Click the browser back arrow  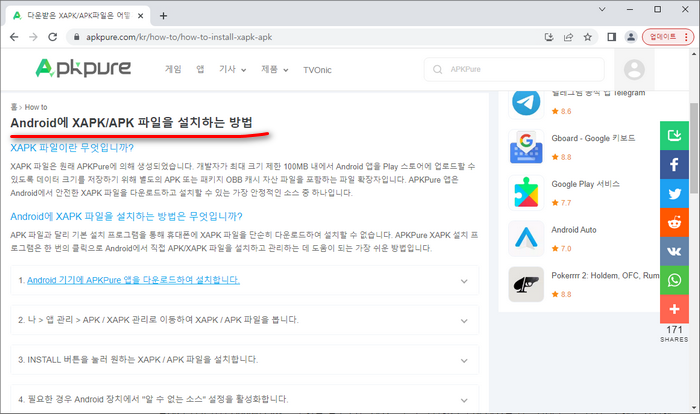(x=14, y=37)
